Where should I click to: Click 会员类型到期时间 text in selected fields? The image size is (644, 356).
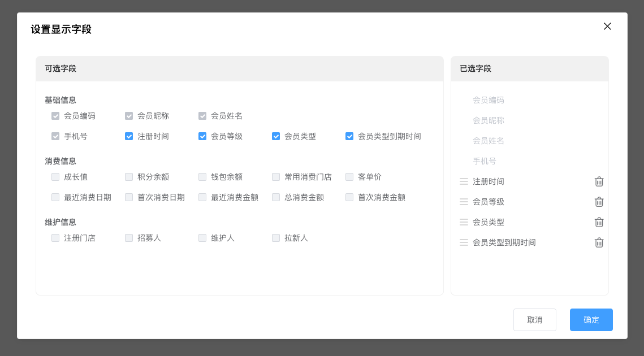(x=504, y=242)
